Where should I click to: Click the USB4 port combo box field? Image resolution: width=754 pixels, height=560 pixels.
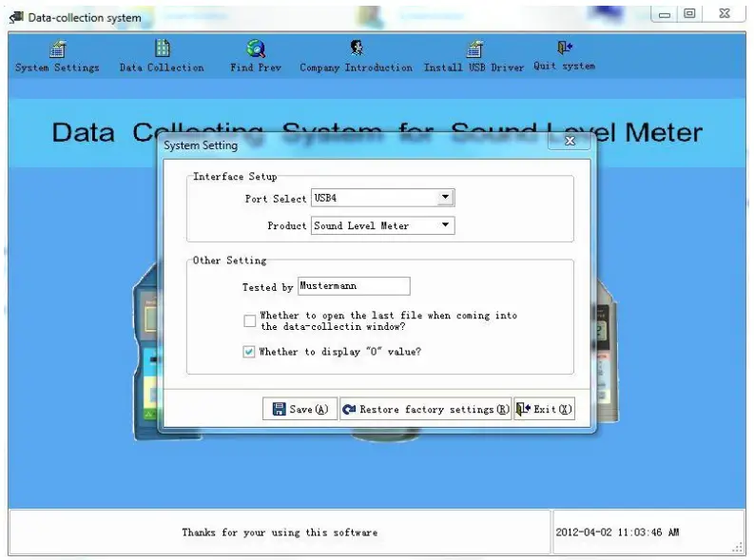click(383, 198)
